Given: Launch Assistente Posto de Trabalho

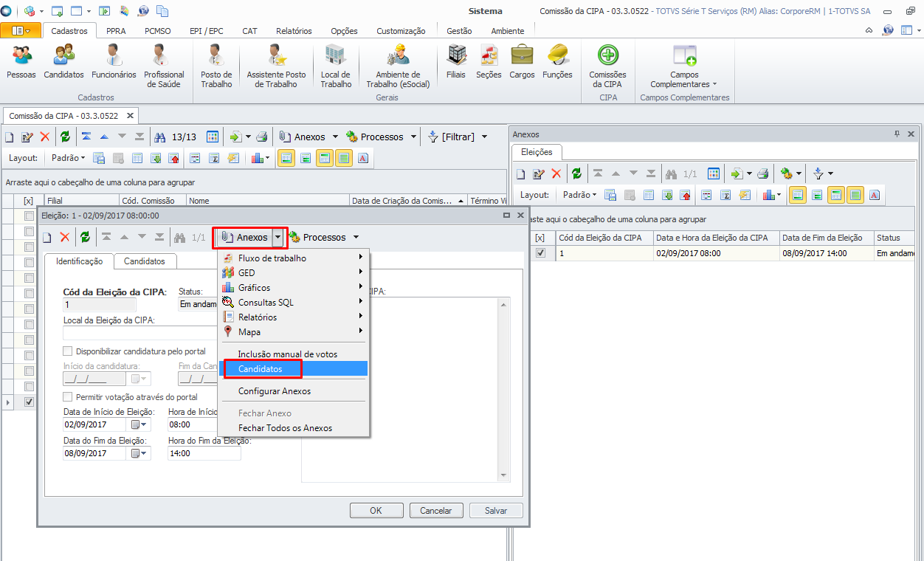Looking at the screenshot, I should pos(276,66).
